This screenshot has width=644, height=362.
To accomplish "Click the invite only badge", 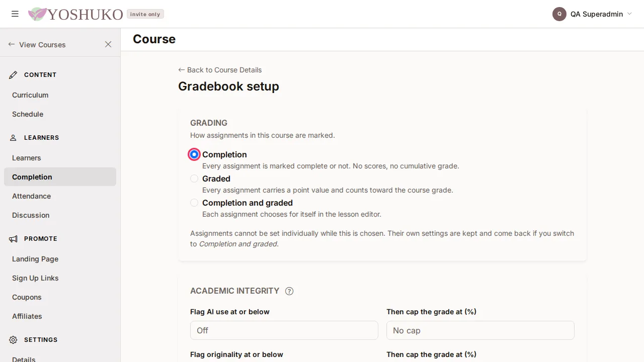I will tap(145, 14).
